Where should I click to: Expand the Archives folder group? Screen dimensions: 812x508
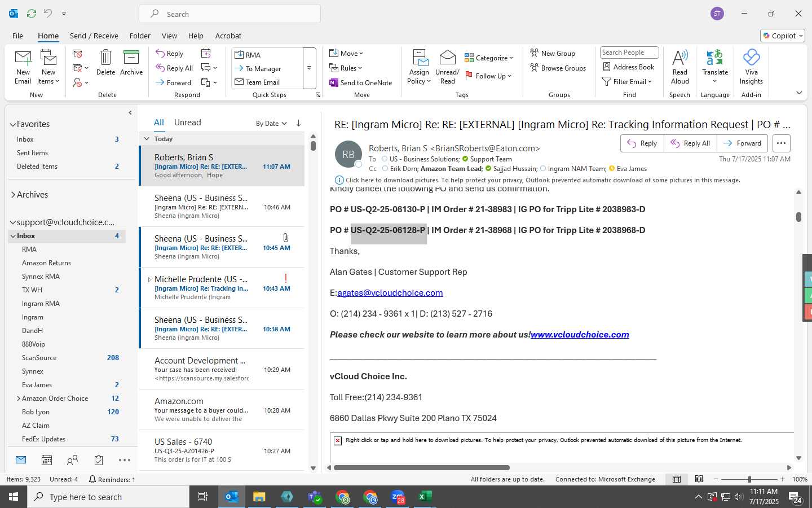[13, 195]
